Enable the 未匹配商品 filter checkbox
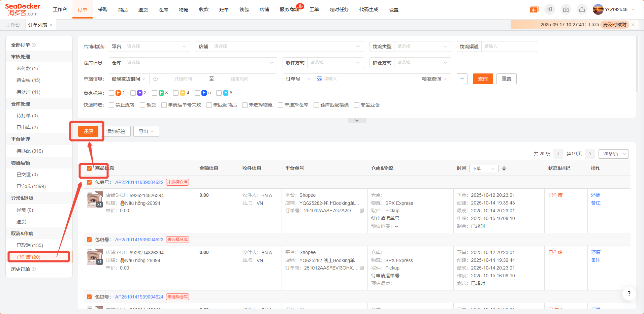This screenshot has height=314, width=644. point(209,105)
